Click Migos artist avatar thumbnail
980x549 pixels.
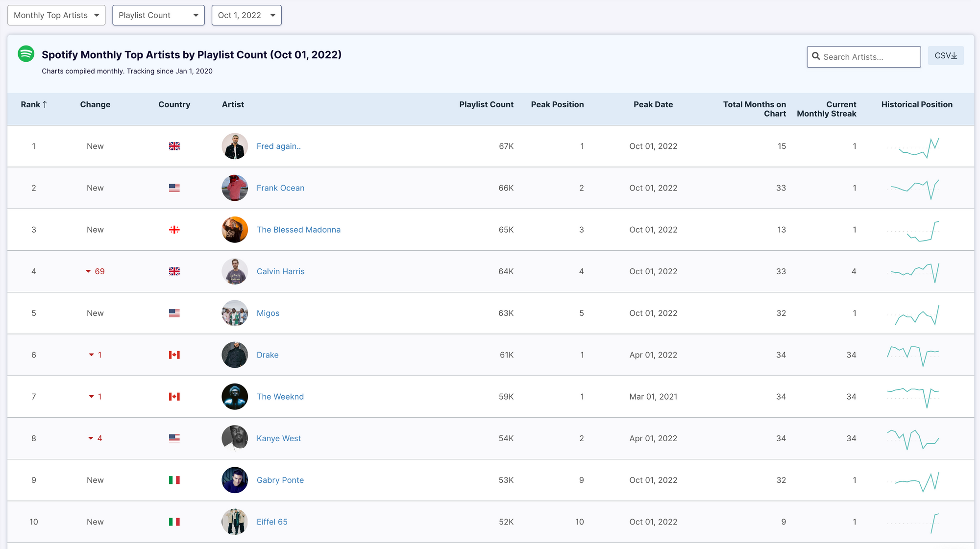235,313
